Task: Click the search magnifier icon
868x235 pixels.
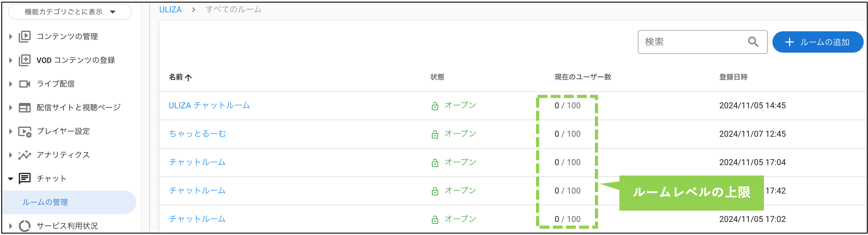Action: click(x=753, y=42)
